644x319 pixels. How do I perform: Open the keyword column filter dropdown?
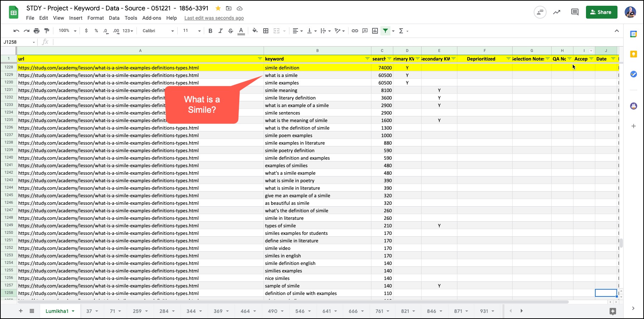click(x=367, y=59)
